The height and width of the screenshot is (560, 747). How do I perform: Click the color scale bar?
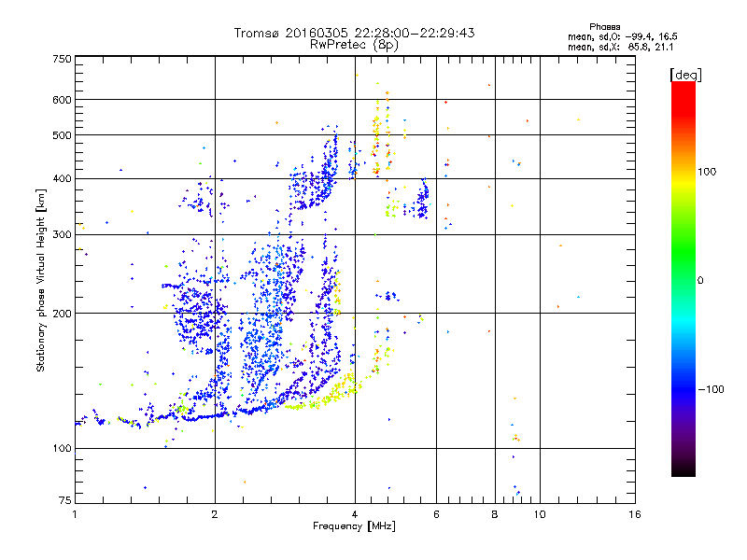[x=684, y=278]
